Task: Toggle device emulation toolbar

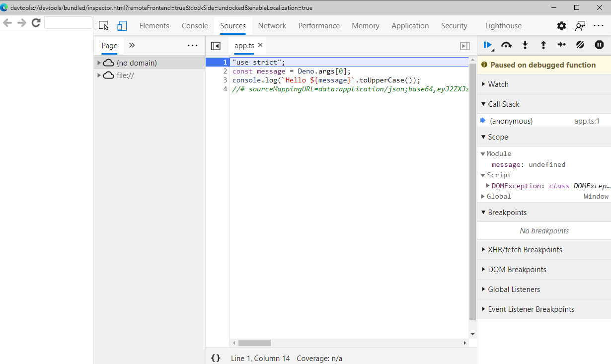Action: (122, 26)
